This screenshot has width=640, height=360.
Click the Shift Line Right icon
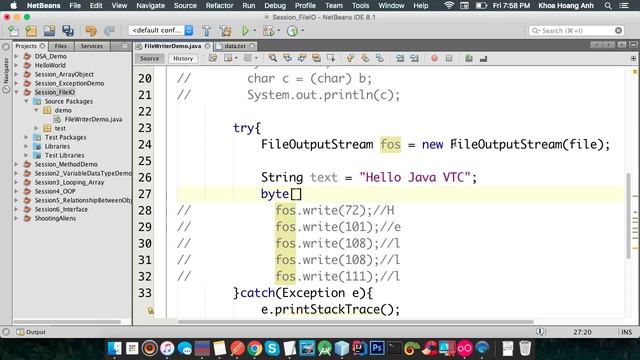[414, 58]
